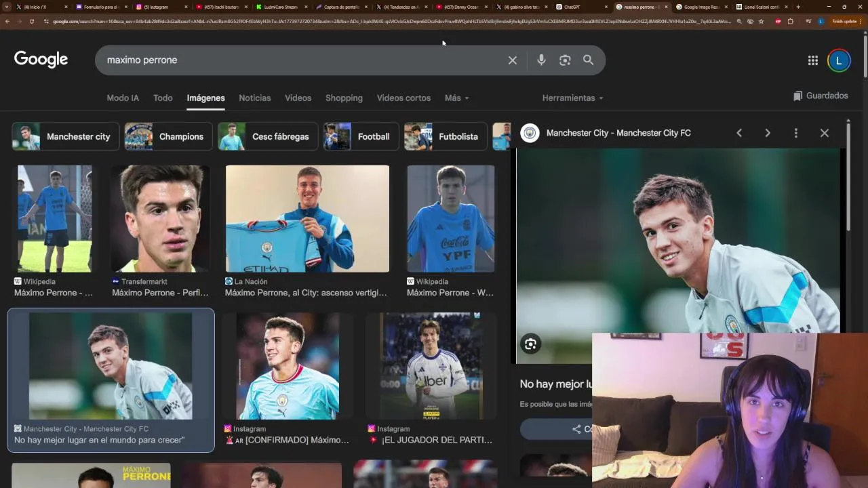Switch to Shopping results

(x=344, y=98)
